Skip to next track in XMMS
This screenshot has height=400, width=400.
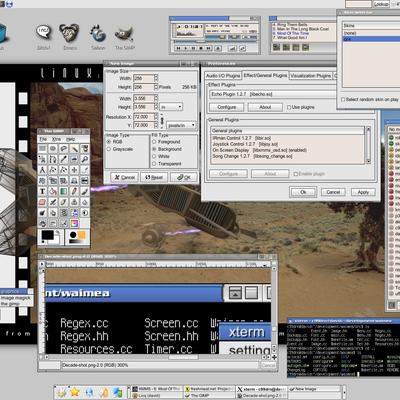click(208, 48)
